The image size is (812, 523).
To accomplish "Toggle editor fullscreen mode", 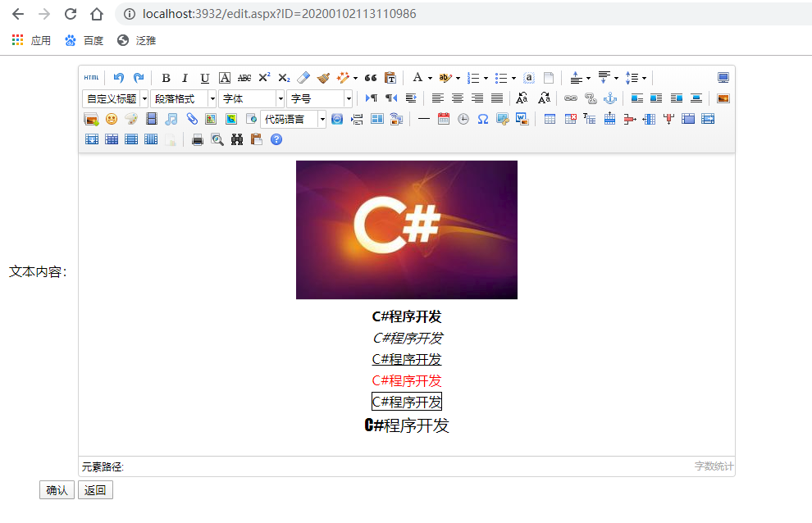I will (x=723, y=78).
